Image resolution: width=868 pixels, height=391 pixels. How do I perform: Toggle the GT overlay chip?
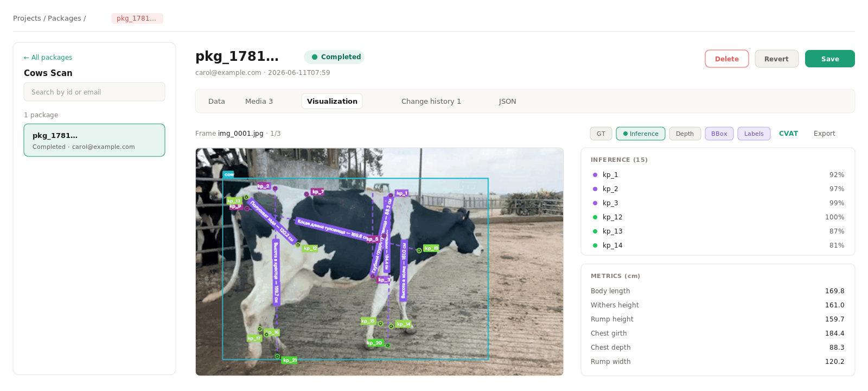coord(601,134)
